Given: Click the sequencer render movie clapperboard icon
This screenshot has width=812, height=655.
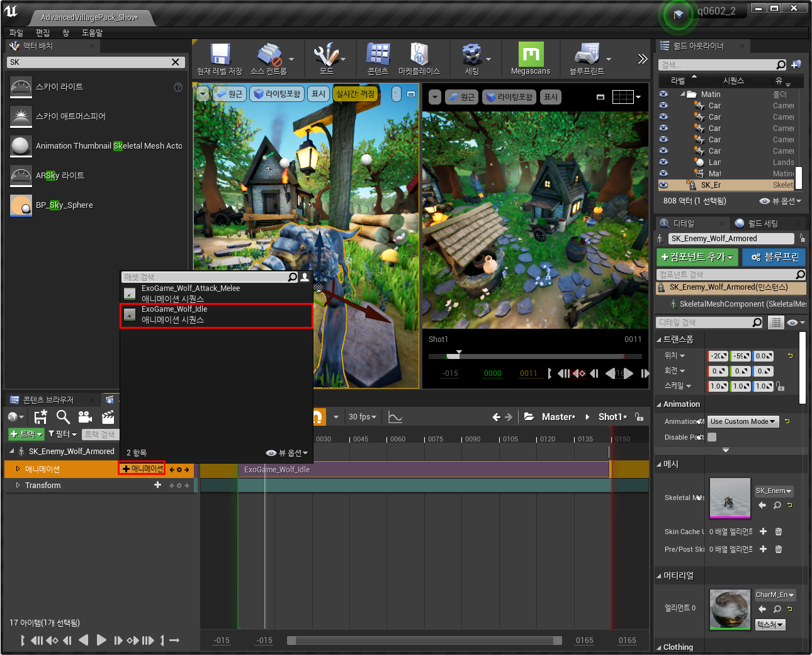Looking at the screenshot, I should [108, 416].
